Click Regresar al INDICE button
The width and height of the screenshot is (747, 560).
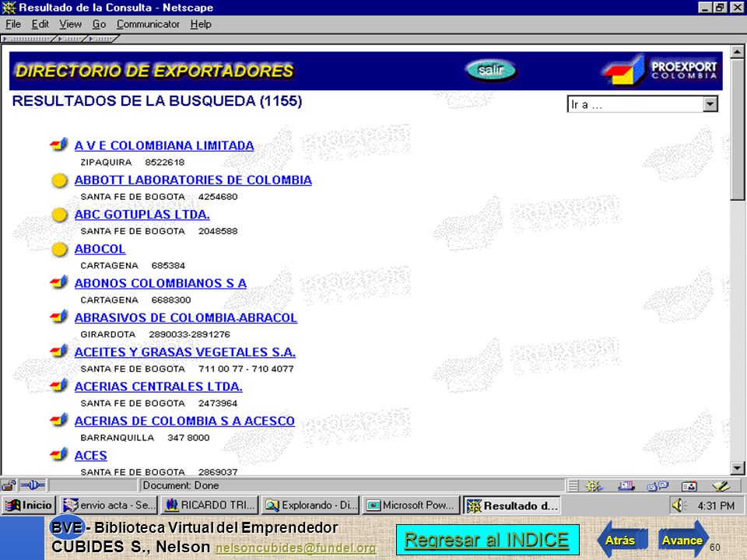tap(487, 540)
